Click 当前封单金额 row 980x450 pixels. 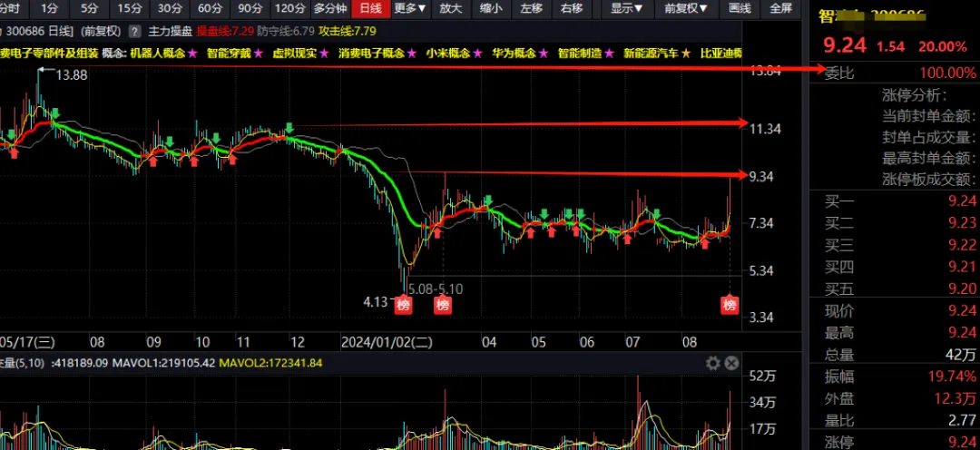[928, 116]
